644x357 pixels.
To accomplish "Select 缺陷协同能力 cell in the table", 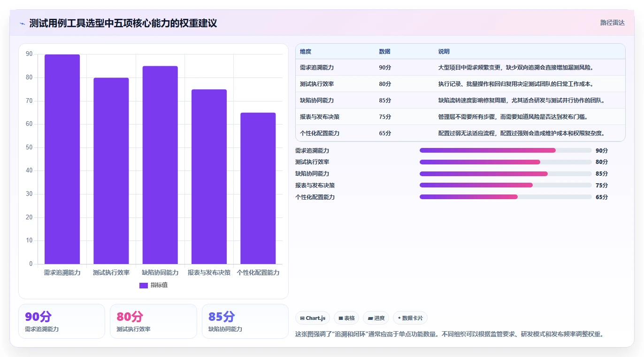I will coord(317,101).
